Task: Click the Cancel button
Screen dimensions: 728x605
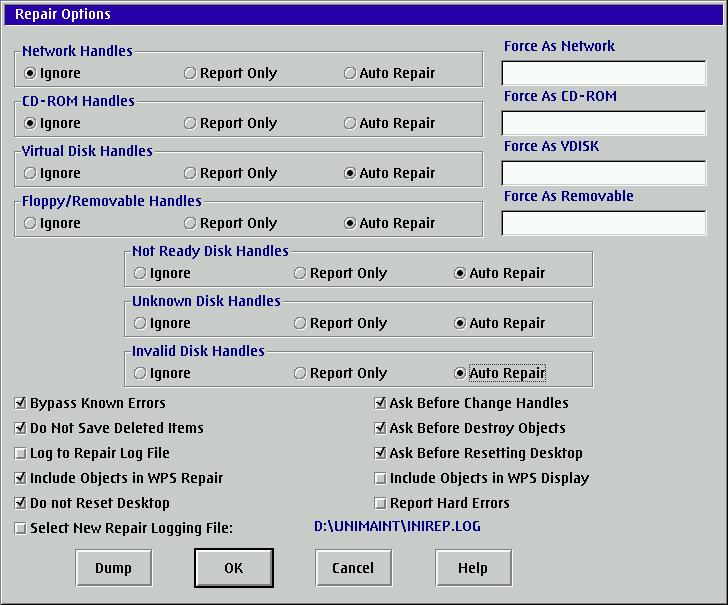Action: click(x=352, y=568)
